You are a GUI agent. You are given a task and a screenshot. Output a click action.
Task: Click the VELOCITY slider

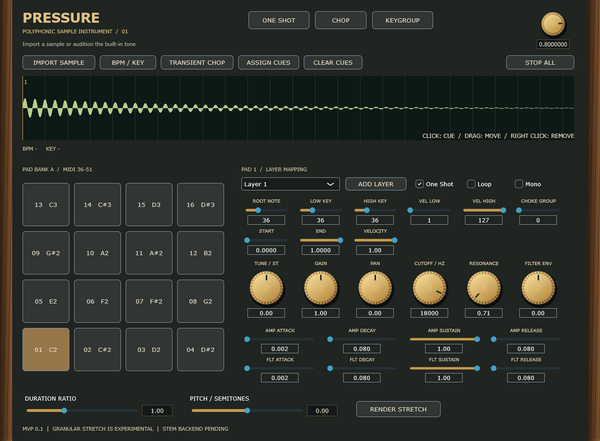[x=375, y=240]
